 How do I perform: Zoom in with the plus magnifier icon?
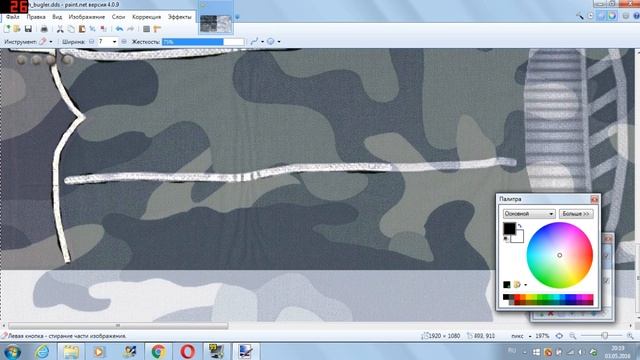click(x=631, y=336)
